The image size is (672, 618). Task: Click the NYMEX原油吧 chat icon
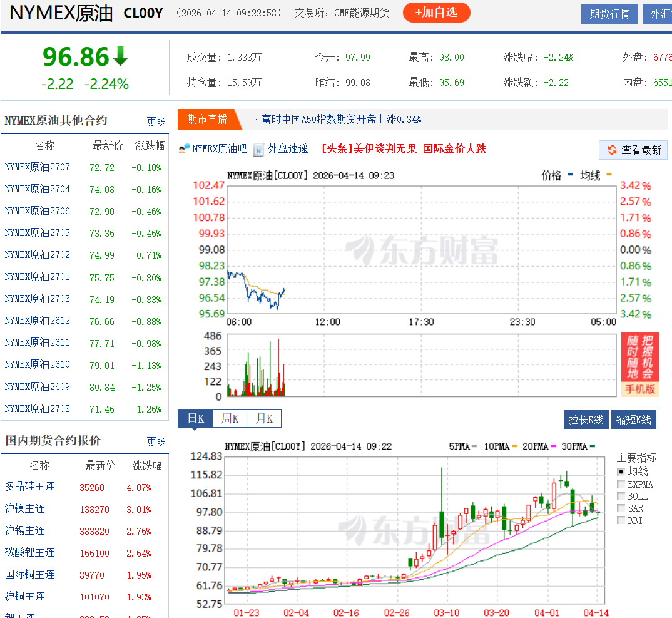[x=185, y=149]
